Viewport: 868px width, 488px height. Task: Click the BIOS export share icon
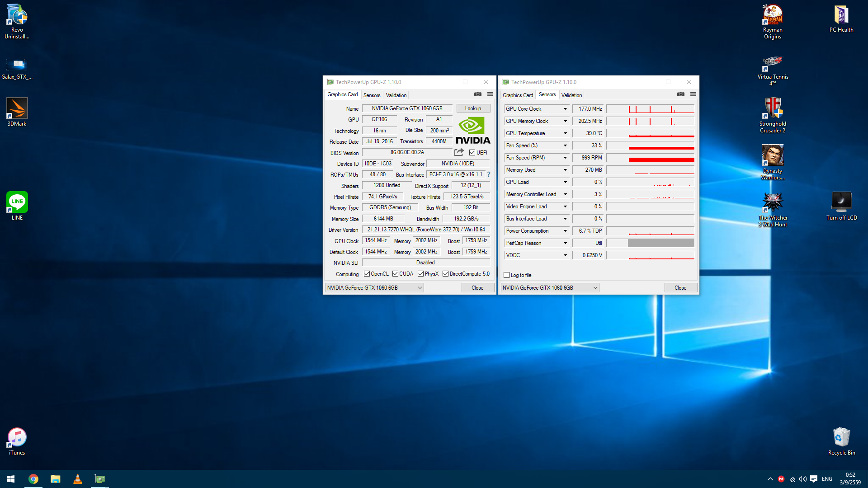tap(459, 152)
